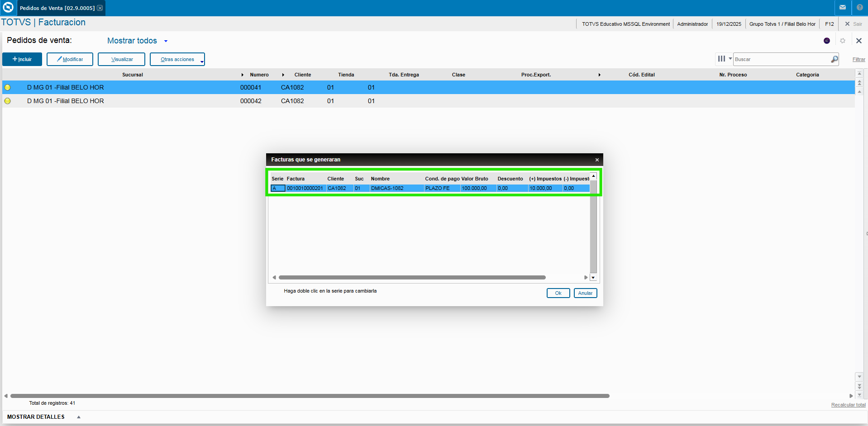Jump to first record with top arrow
The width and height of the screenshot is (868, 426).
859,73
